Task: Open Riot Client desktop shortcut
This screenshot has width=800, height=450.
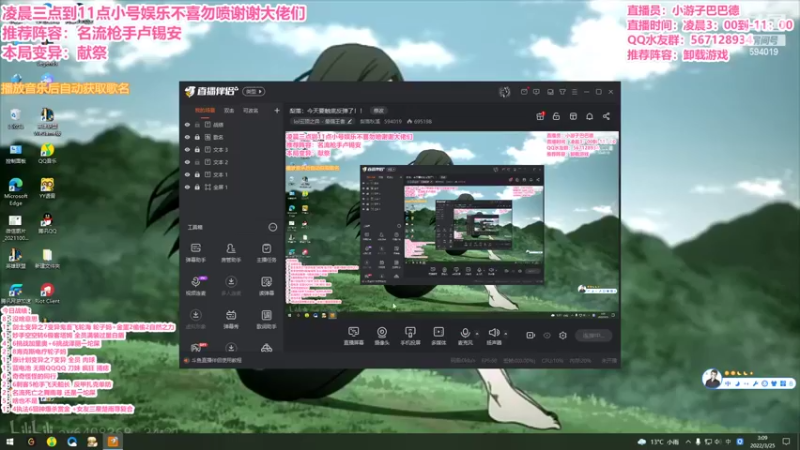Action: pyautogui.click(x=47, y=293)
